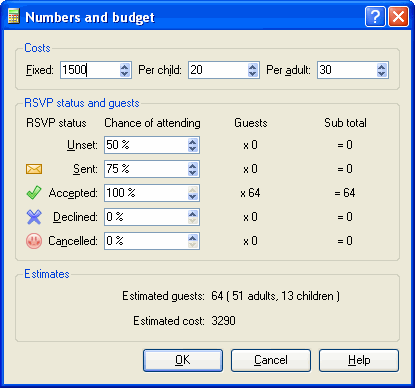Screen dimensions: 415x388
Task: Raise the Cancelled chance of attending
Action: coord(193,237)
